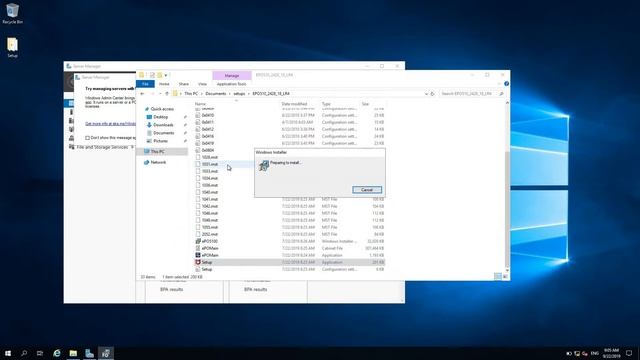Screen dimensions: 640x360
Task: Open Desktop in navigation pane
Action: point(160,117)
